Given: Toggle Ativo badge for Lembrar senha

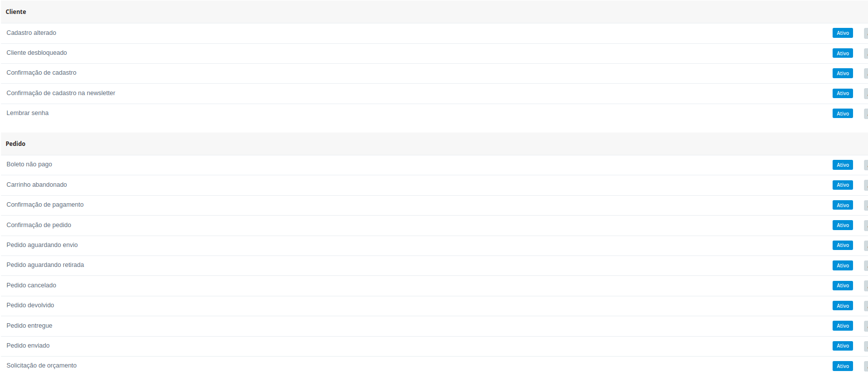Looking at the screenshot, I should click(843, 114).
